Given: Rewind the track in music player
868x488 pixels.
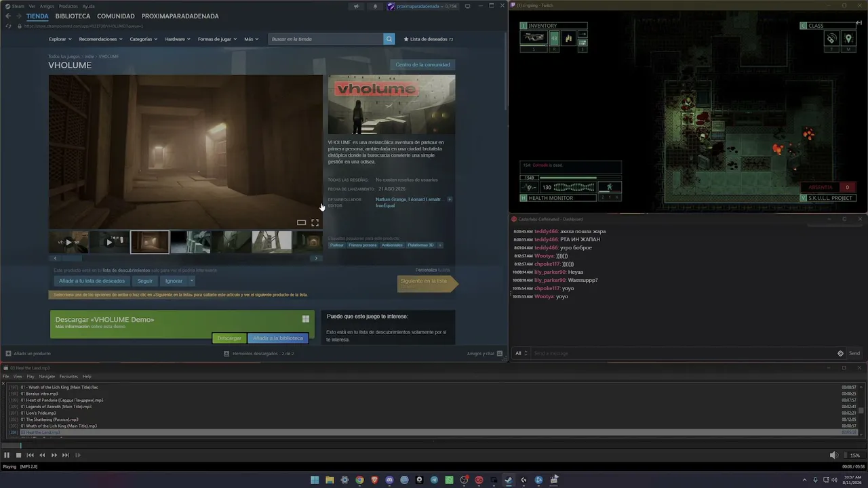Looking at the screenshot, I should click(x=42, y=455).
